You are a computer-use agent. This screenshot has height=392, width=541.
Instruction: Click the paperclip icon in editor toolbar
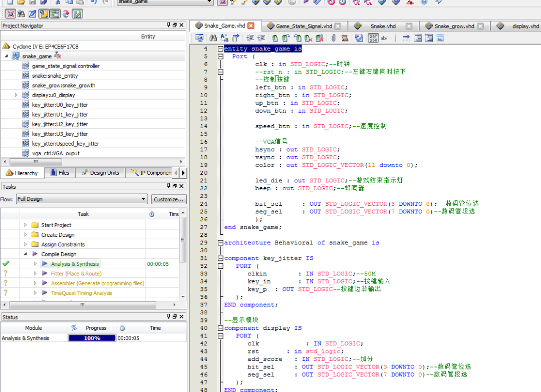pos(333,38)
